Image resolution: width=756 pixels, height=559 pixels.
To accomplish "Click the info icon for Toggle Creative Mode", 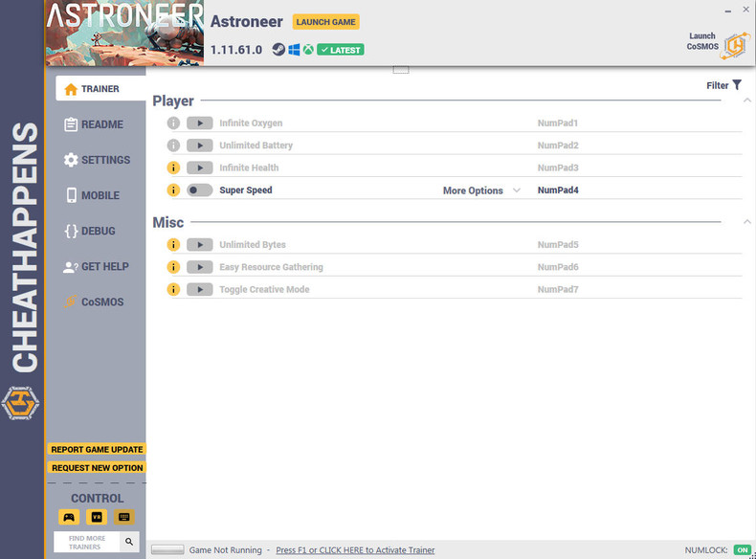I will coord(173,289).
